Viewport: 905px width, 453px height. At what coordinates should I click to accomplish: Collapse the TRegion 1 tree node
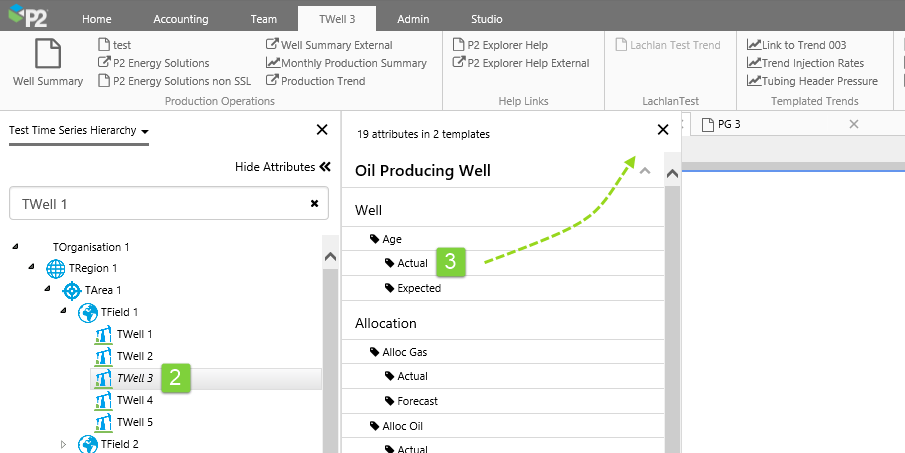[31, 268]
